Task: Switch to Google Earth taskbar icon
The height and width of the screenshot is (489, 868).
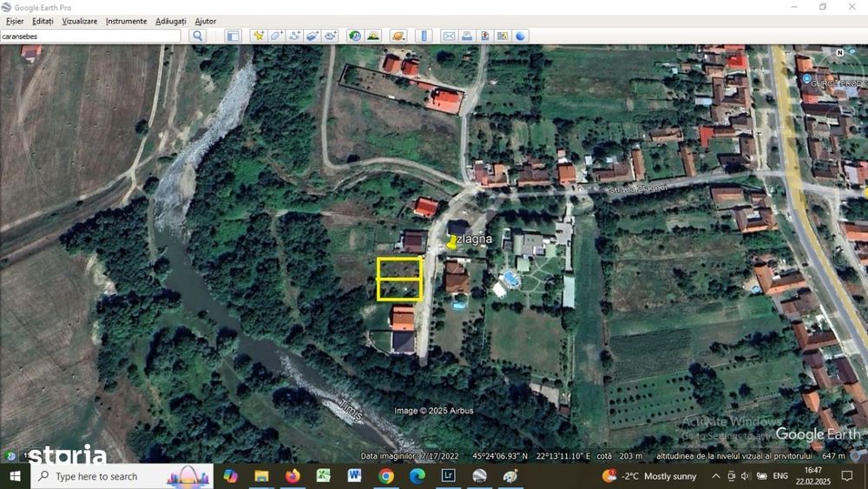Action: [479, 476]
